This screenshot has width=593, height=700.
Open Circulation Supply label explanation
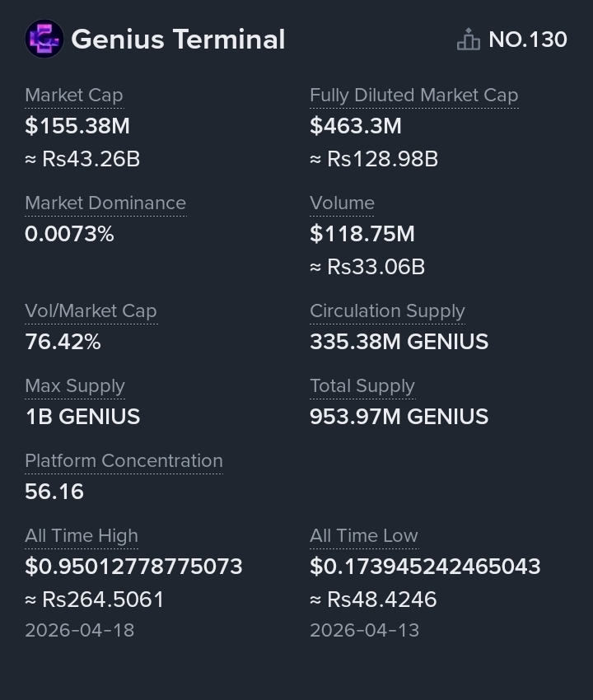point(388,311)
